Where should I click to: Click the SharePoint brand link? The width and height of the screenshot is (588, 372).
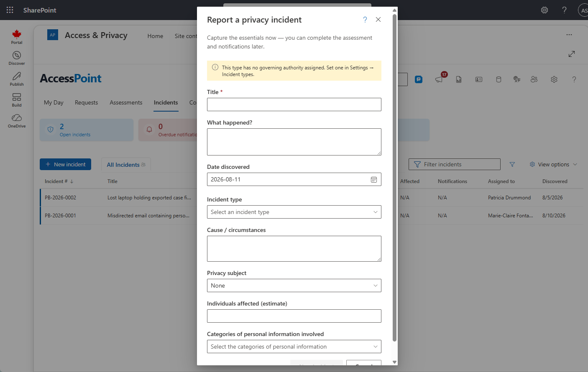click(40, 10)
